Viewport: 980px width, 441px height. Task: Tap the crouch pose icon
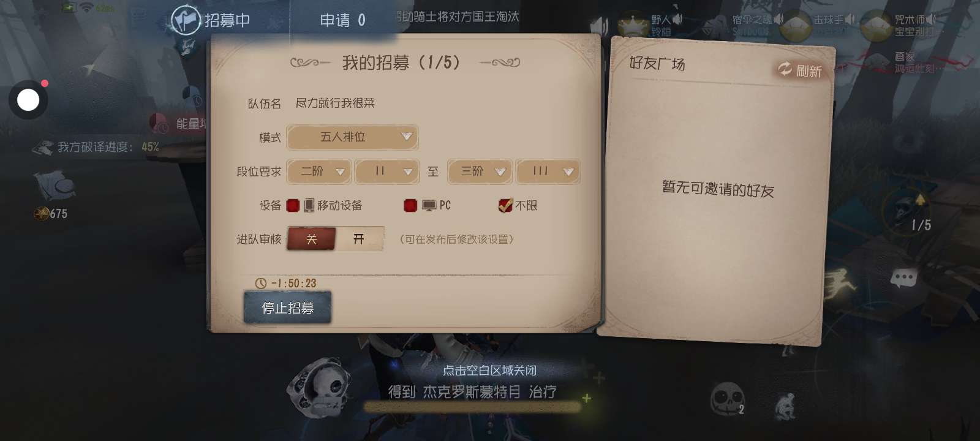tap(785, 405)
